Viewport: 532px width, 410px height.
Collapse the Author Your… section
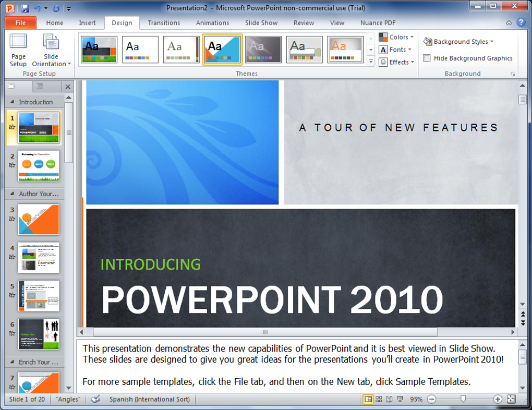pos(12,194)
